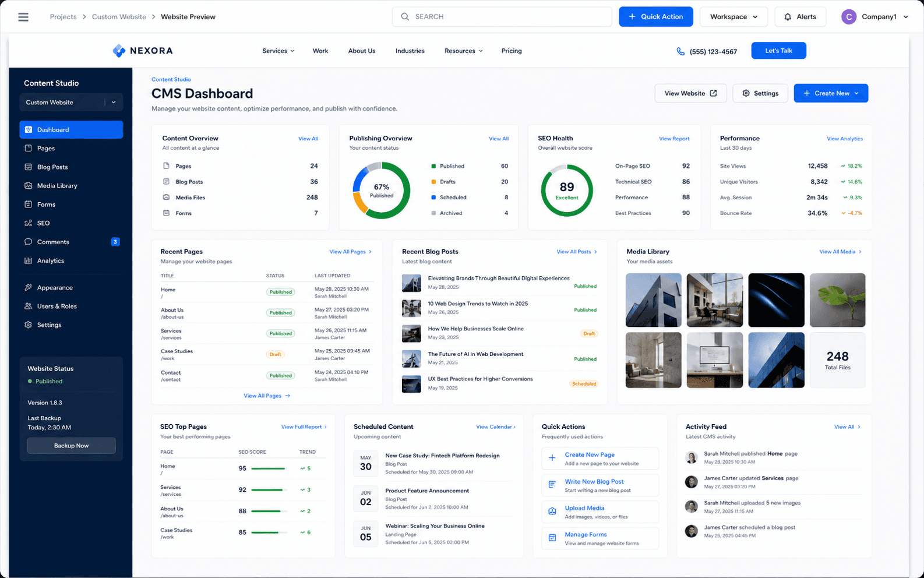Click the UX Best Practices Scheduled badge

tap(584, 384)
